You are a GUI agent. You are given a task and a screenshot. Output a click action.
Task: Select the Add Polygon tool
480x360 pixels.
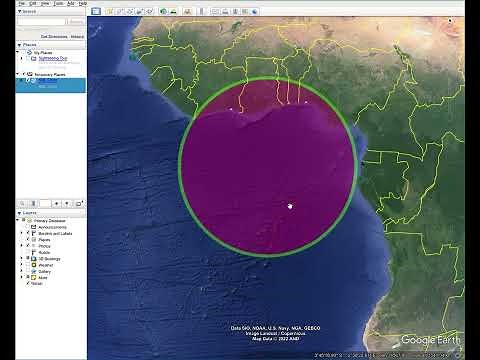click(x=120, y=11)
